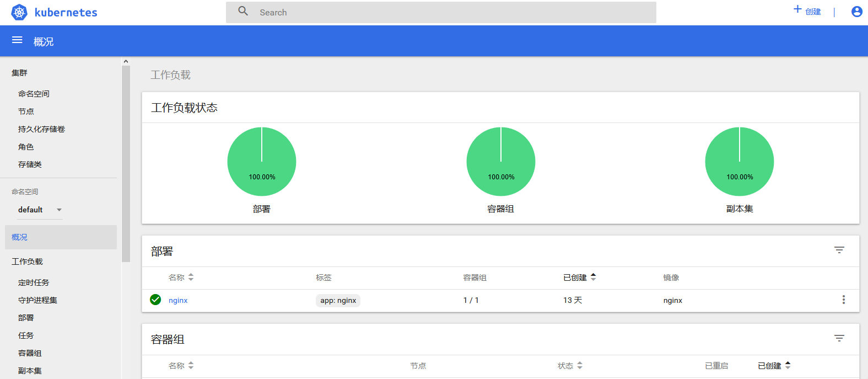Viewport: 868px width, 379px height.
Task: Click the namespace dropdown arrow
Action: point(59,210)
